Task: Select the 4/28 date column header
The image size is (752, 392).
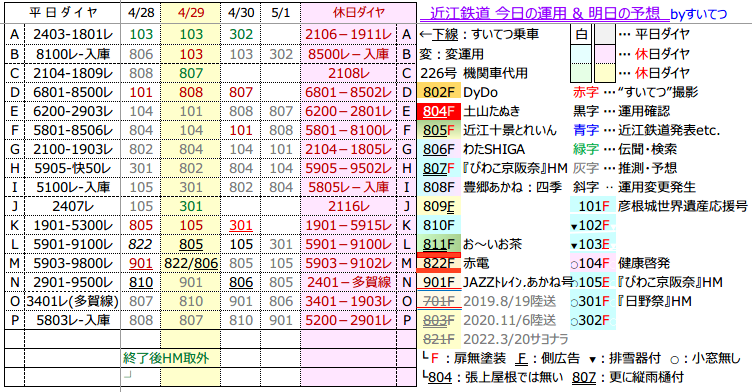Action: 141,13
